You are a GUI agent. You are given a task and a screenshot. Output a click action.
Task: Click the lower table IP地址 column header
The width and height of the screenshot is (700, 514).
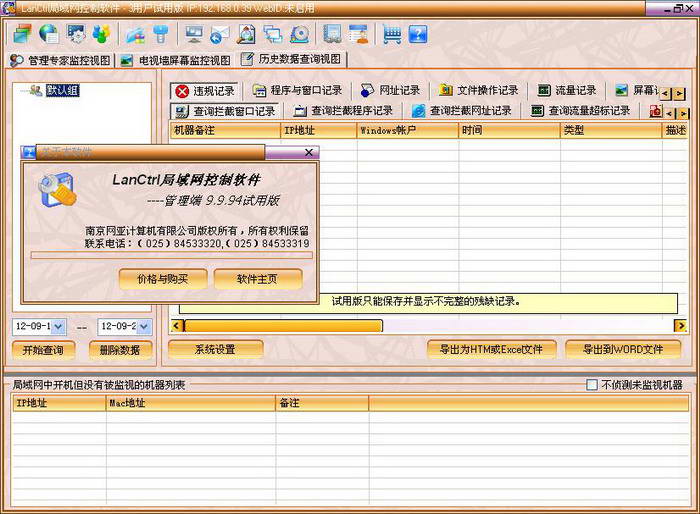[x=59, y=403]
